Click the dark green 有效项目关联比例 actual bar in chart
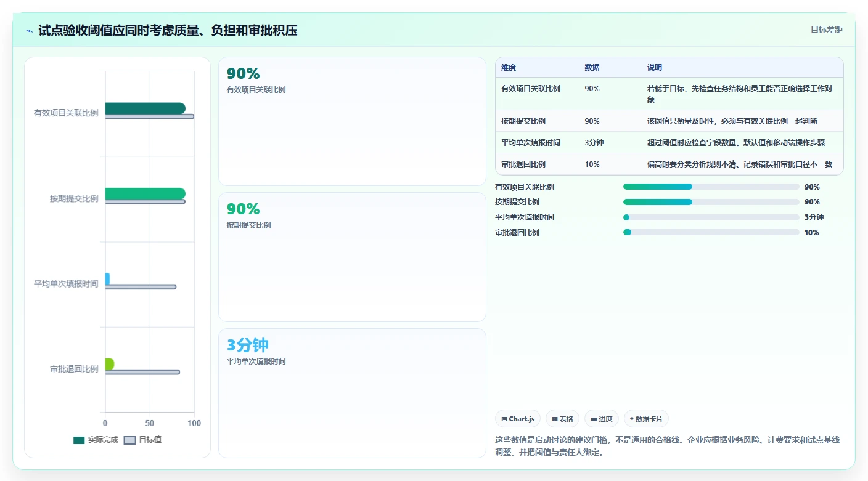This screenshot has height=481, width=868. pos(145,108)
